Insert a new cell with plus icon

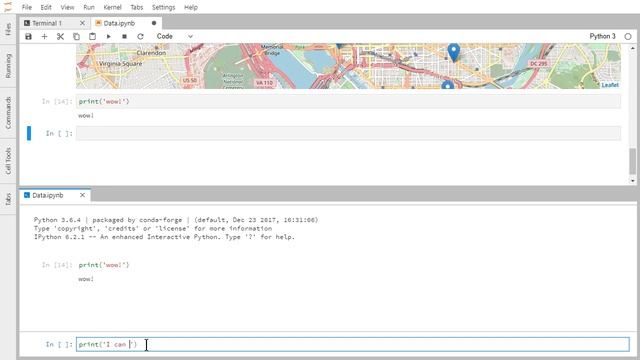pos(44,36)
